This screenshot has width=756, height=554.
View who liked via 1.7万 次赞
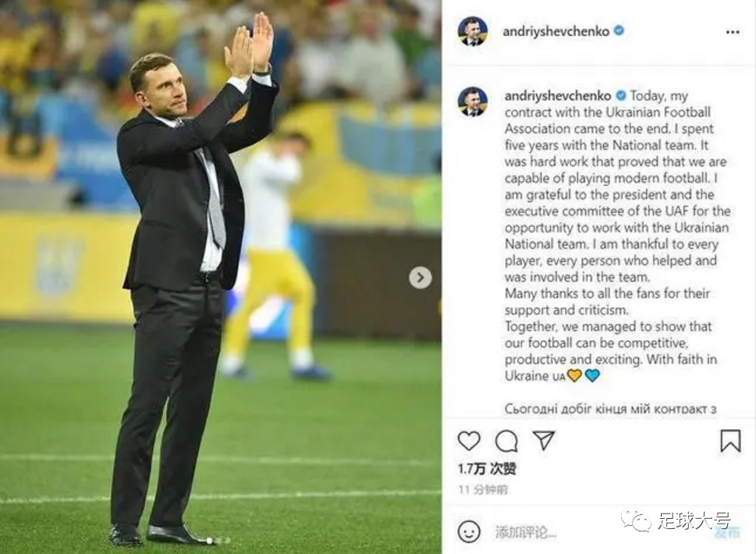[x=487, y=469]
